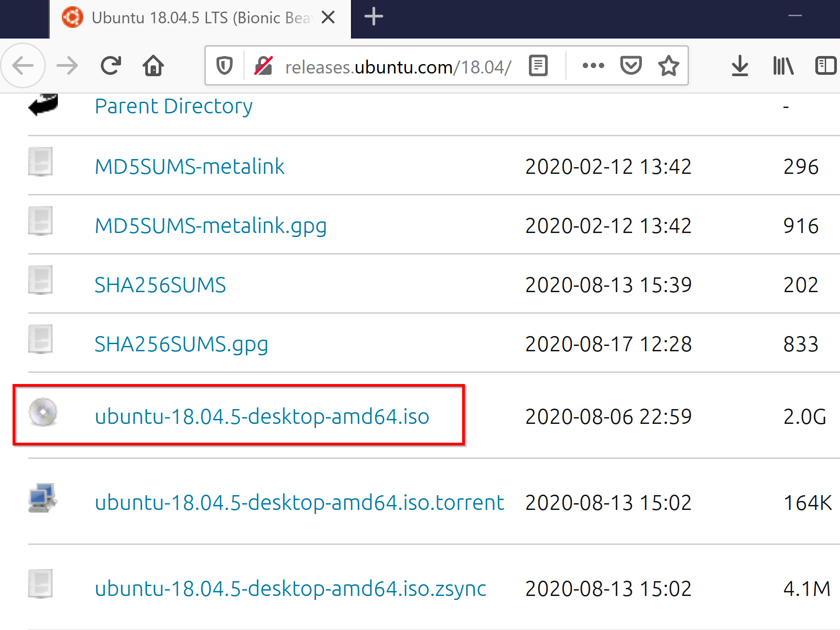Open the Firefox home page
The width and height of the screenshot is (840, 630).
(x=153, y=66)
